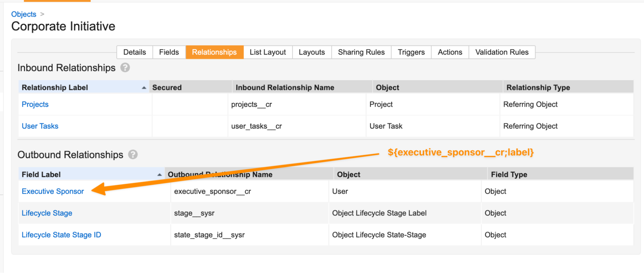
Task: Click the Objects breadcrumb link
Action: pos(24,14)
